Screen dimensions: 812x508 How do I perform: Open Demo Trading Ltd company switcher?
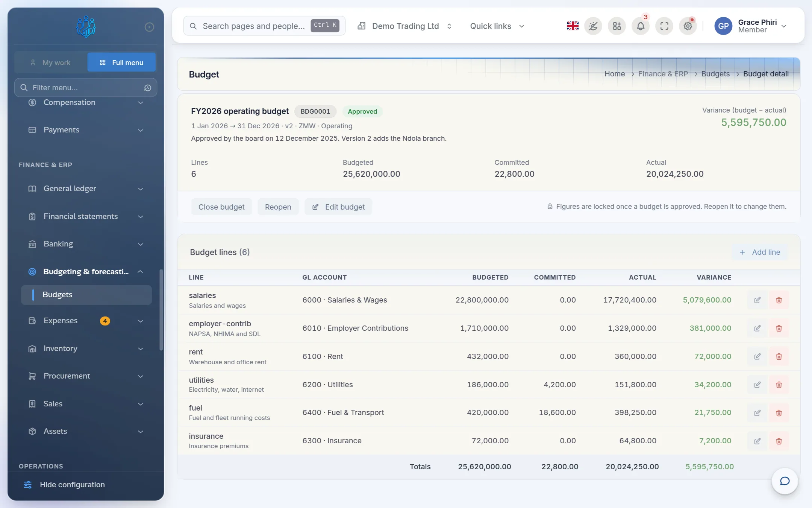(x=404, y=26)
